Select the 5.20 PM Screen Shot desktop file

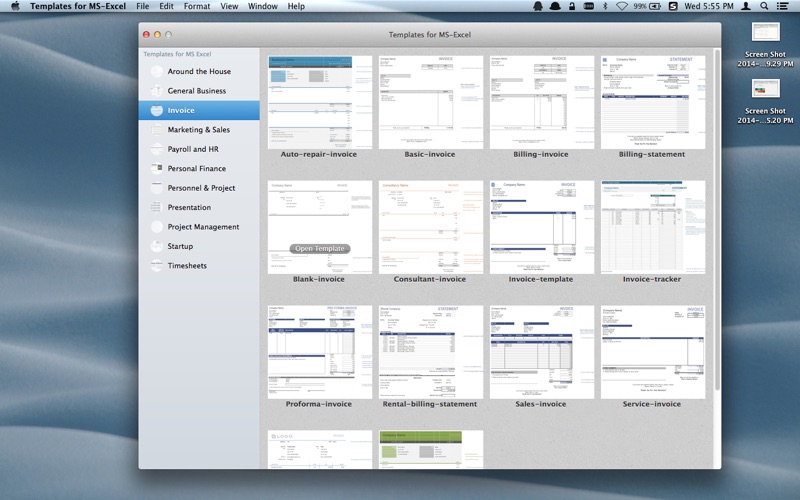pos(765,101)
